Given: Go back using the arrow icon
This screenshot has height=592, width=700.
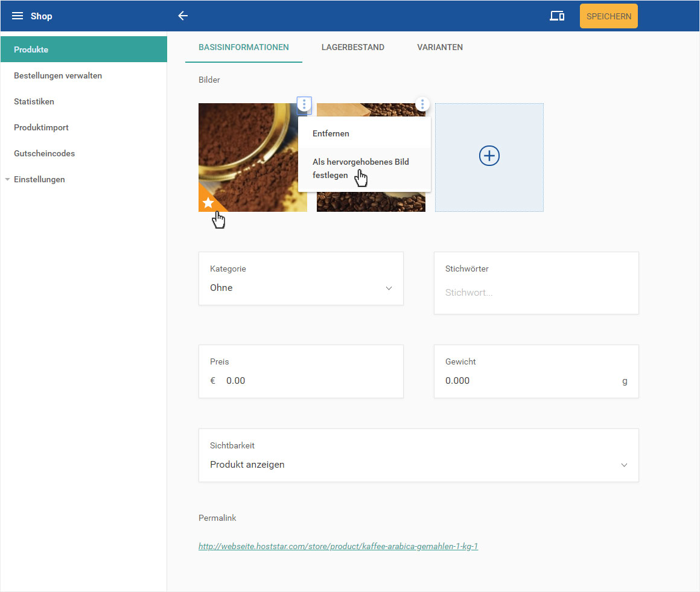Looking at the screenshot, I should 183,16.
